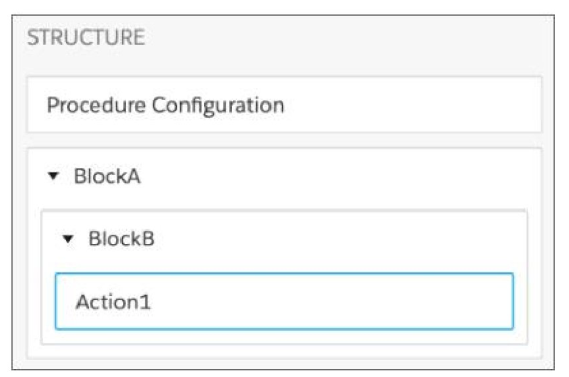
Task: Click the BlockA header row empty area
Action: tap(337, 176)
